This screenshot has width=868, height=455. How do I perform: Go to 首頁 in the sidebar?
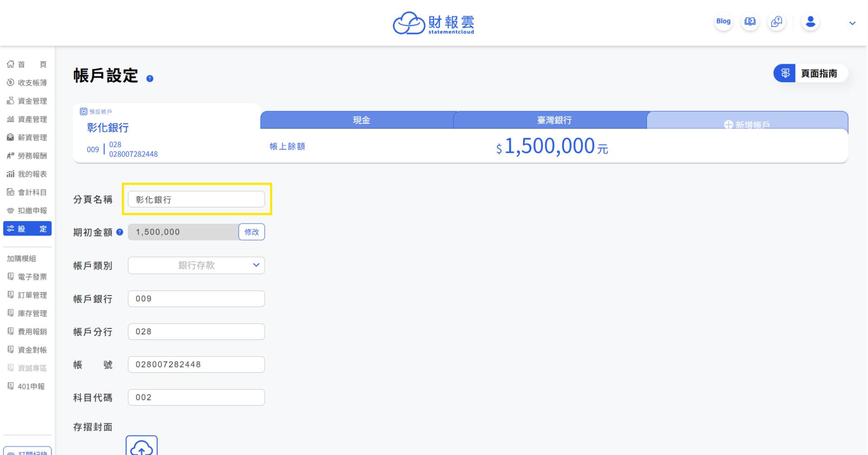click(x=27, y=64)
